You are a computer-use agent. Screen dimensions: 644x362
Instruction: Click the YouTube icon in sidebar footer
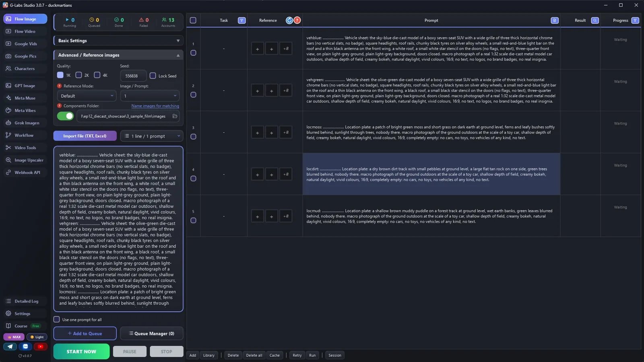(x=40, y=346)
